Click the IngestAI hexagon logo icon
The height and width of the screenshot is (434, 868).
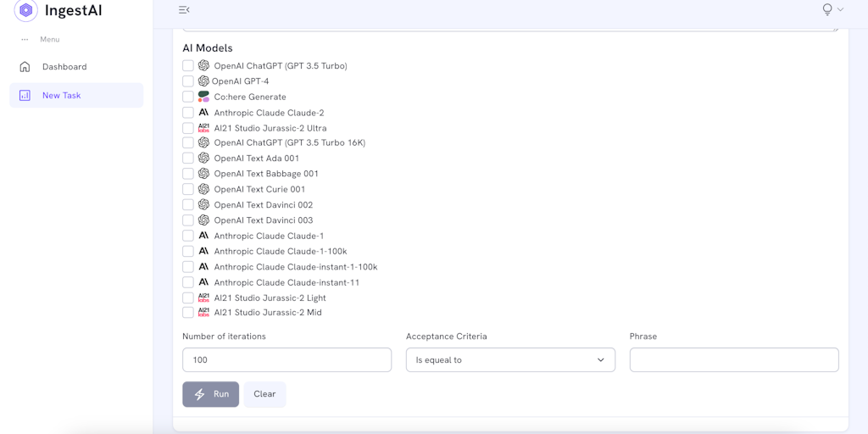click(x=26, y=10)
